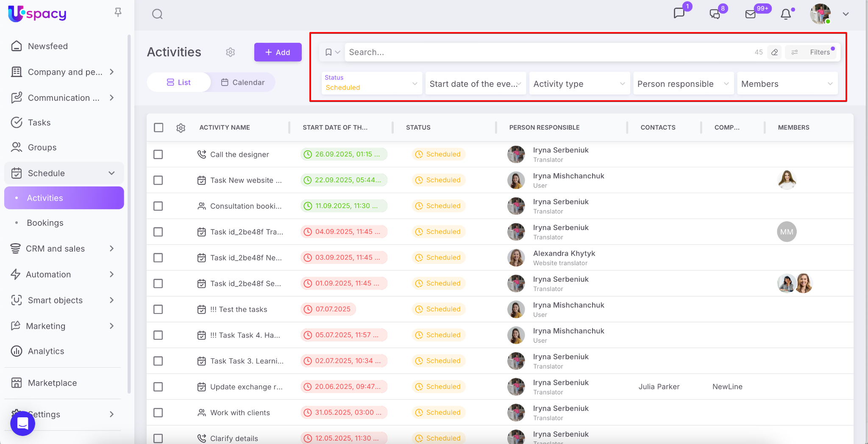Open Activities page settings gear

pos(230,52)
